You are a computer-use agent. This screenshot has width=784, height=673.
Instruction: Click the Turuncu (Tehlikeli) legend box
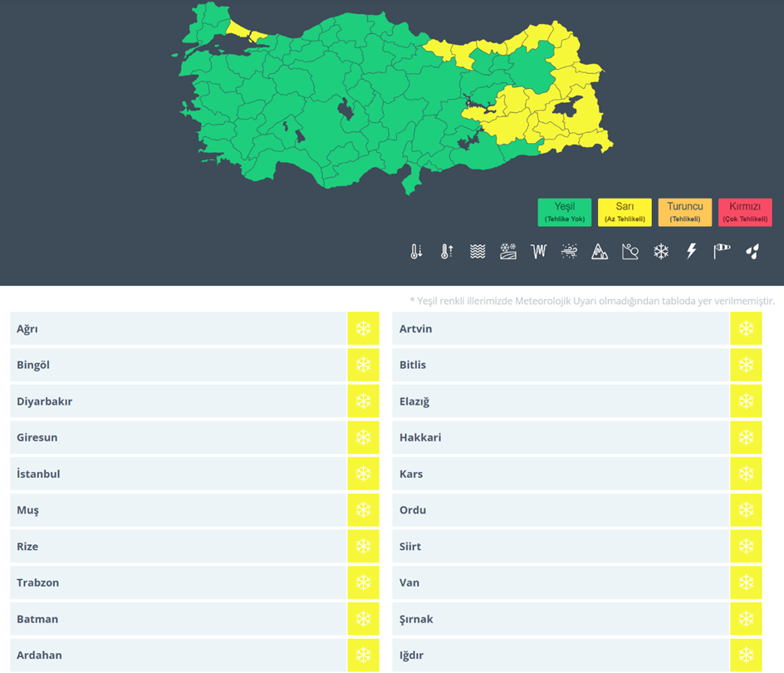(x=685, y=213)
